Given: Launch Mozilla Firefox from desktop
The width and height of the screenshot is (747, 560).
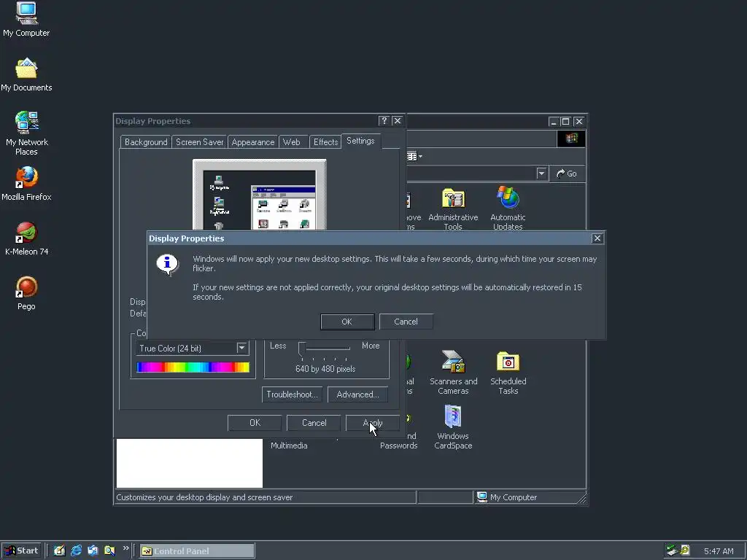Looking at the screenshot, I should (26, 183).
